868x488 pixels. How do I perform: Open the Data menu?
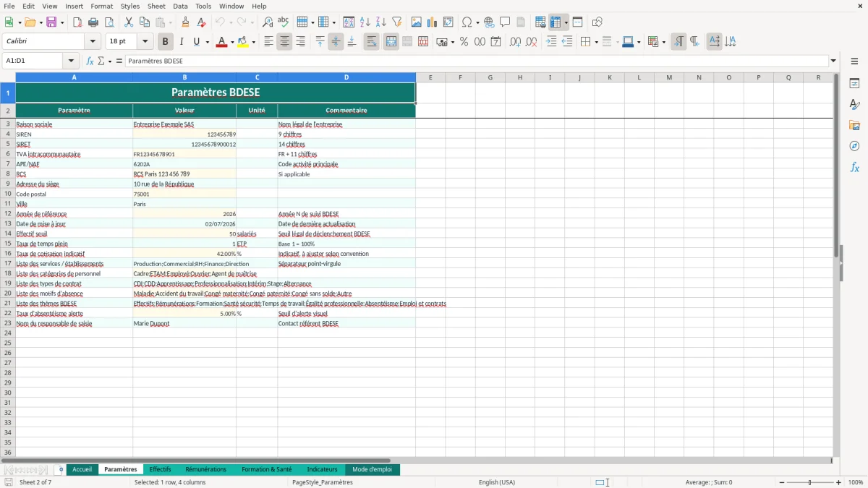pos(180,6)
